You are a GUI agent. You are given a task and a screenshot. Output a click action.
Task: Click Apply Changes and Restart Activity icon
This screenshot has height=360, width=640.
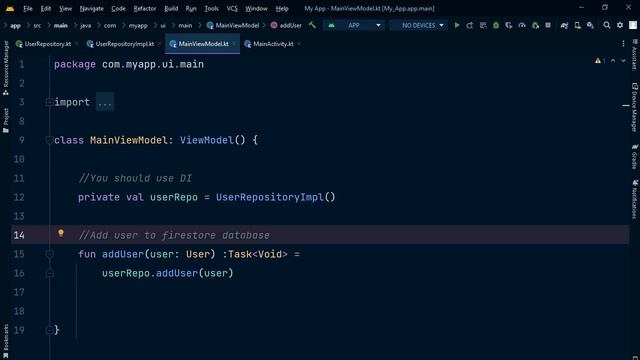tap(470, 25)
